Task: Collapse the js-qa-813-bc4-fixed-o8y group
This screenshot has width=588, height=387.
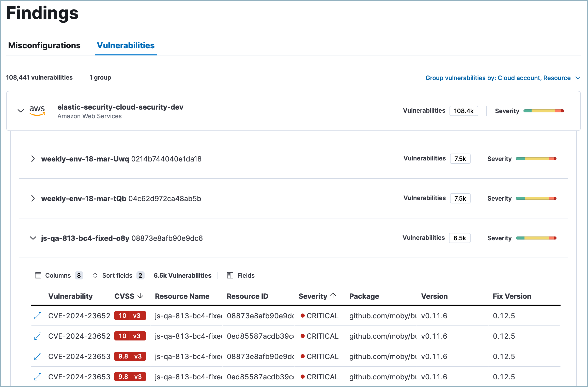Action: (x=33, y=238)
